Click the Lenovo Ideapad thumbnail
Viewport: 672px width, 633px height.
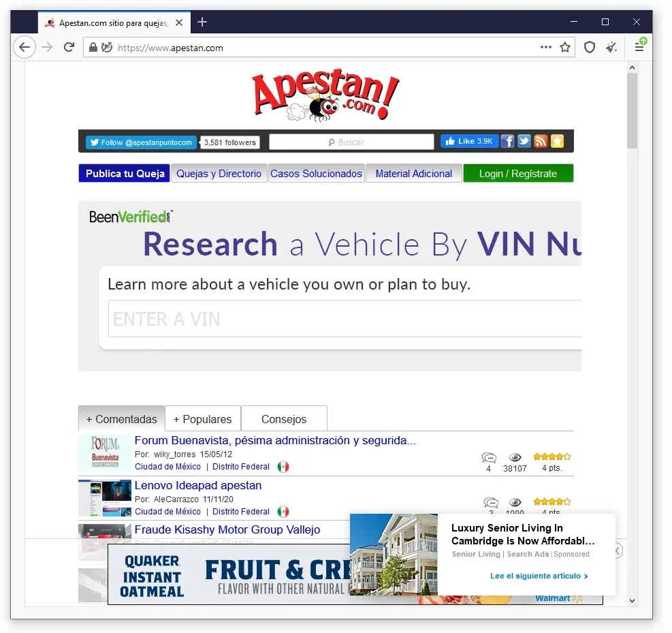tap(105, 498)
